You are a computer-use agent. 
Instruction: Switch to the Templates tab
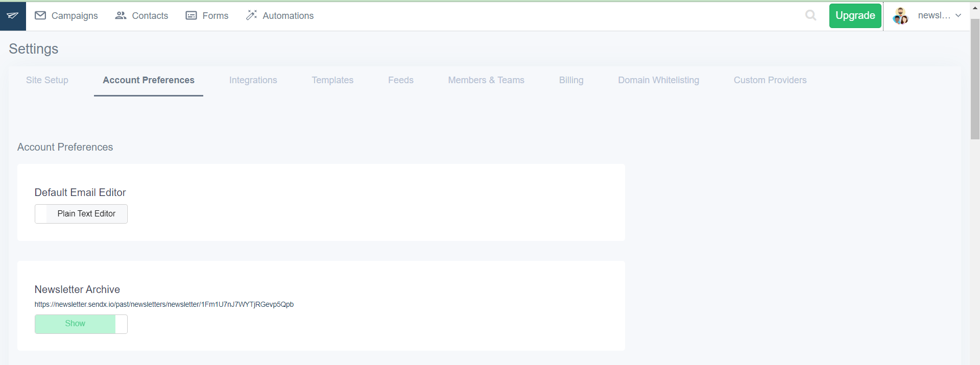pyautogui.click(x=332, y=80)
